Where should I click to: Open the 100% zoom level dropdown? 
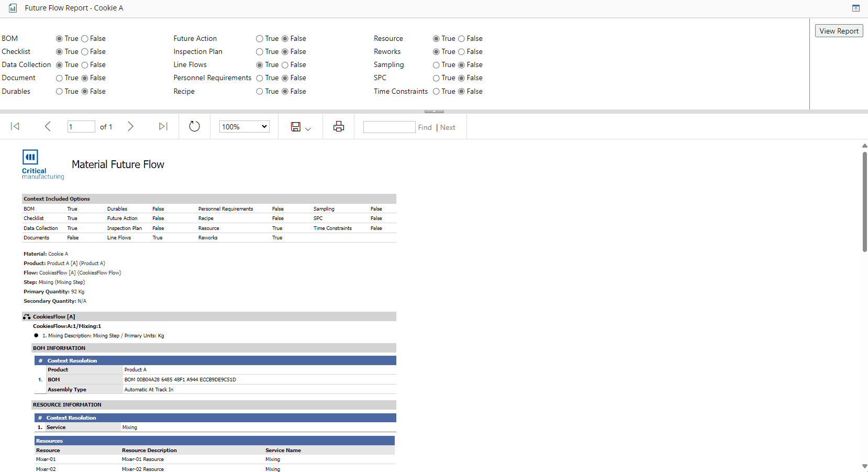(244, 127)
